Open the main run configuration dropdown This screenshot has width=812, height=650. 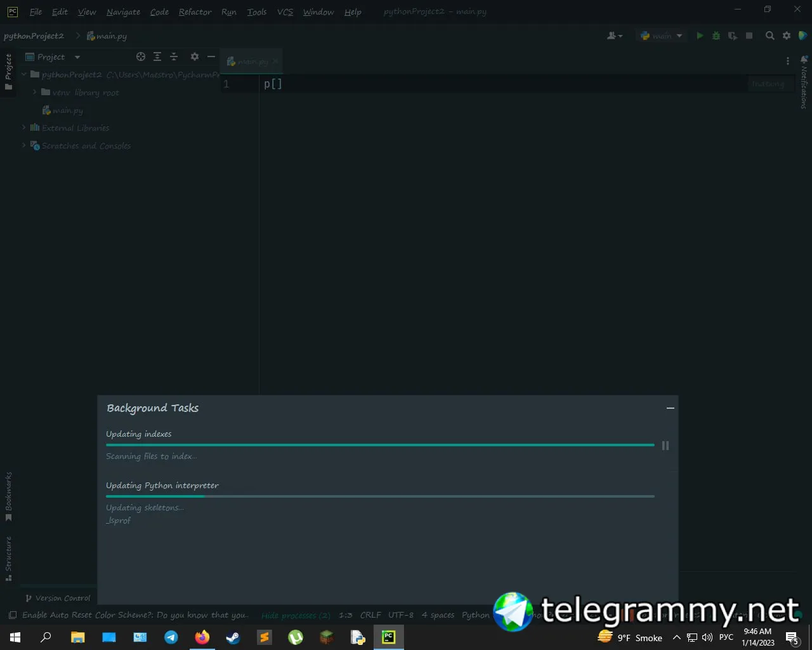coord(662,36)
